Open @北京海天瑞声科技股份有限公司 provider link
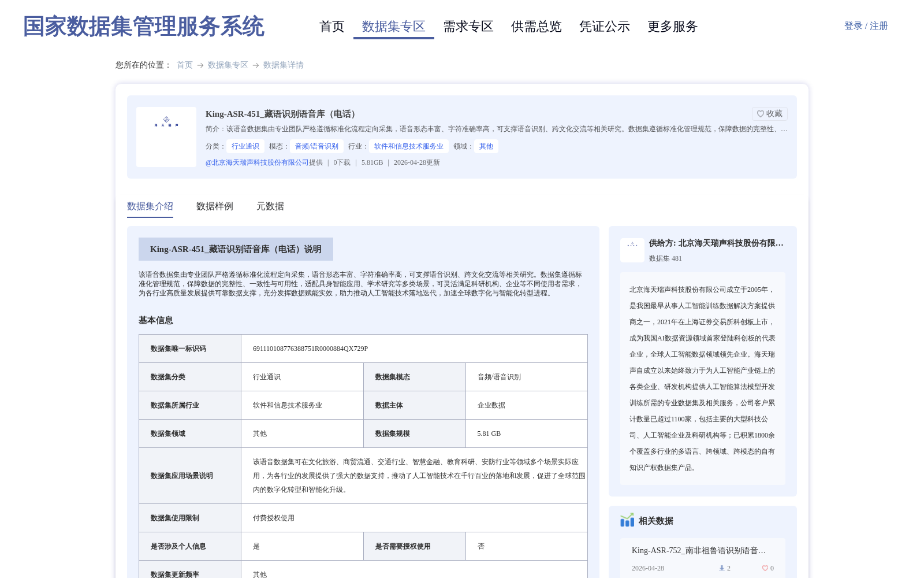The height and width of the screenshot is (578, 924). coord(257,162)
